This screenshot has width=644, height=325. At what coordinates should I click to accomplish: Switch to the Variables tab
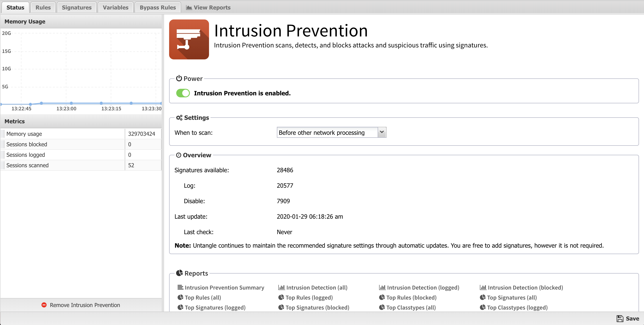click(x=115, y=7)
